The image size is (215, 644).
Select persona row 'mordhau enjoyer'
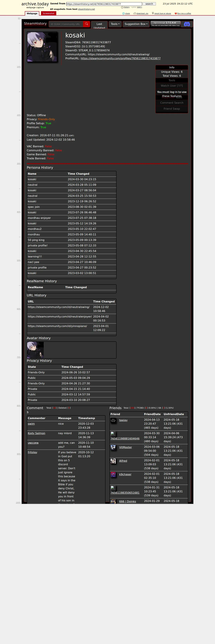tap(72, 218)
